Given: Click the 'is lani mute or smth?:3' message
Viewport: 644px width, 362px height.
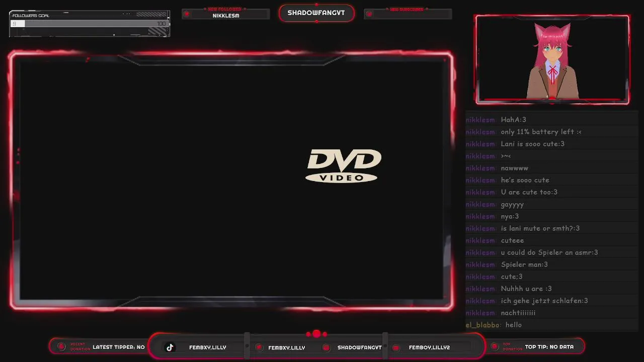Looking at the screenshot, I should click(540, 228).
